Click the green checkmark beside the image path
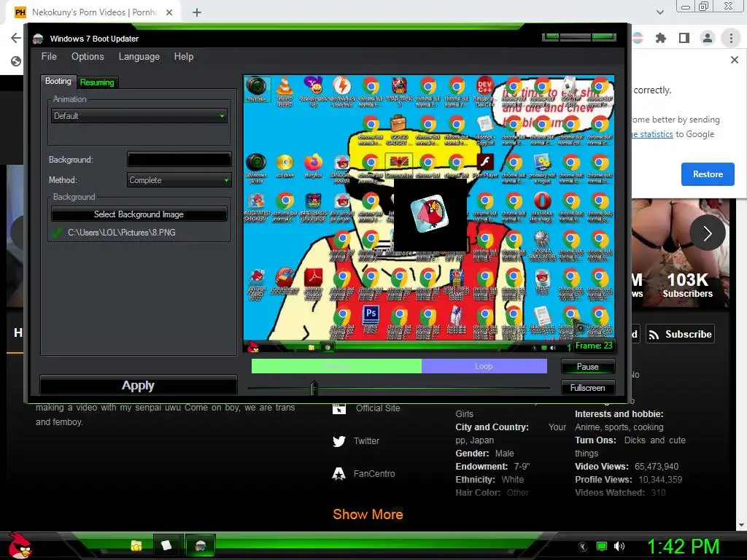 coord(57,233)
